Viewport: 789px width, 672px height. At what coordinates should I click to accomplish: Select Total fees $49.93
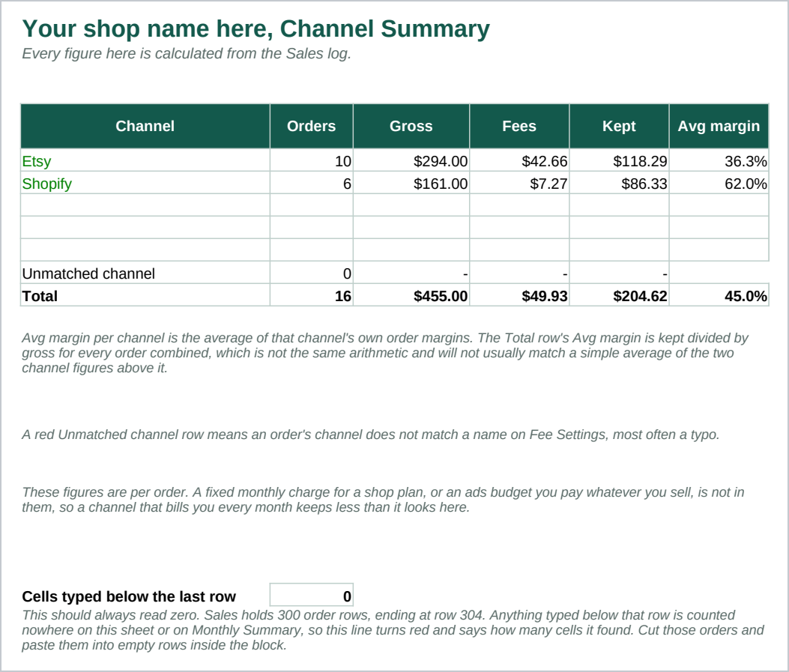[519, 296]
